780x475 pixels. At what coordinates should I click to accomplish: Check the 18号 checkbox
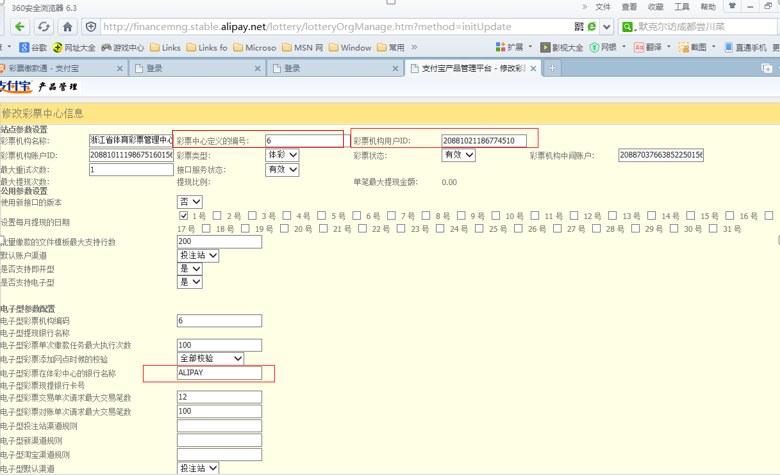(206, 228)
